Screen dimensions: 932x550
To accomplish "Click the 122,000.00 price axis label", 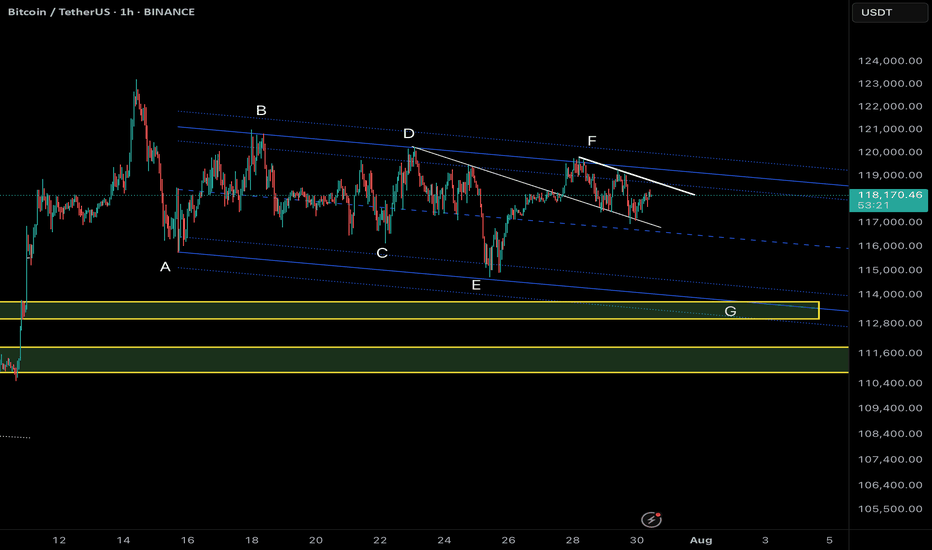I will tap(890, 106).
